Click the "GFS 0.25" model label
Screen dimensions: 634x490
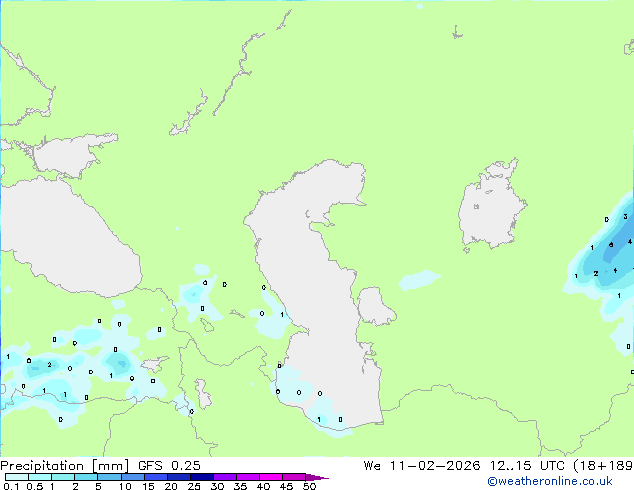click(x=169, y=466)
